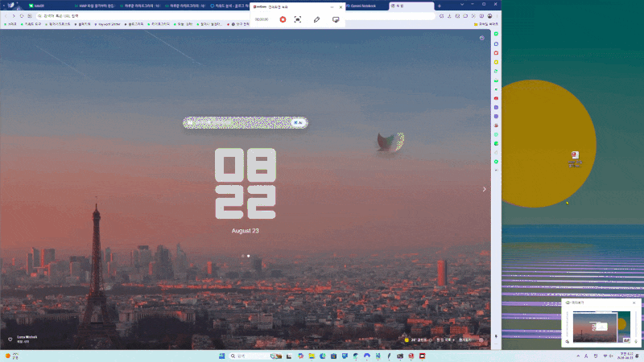Click the heart icon beside Luca Micheli credit
The width and height of the screenshot is (644, 362).
[x=10, y=339]
